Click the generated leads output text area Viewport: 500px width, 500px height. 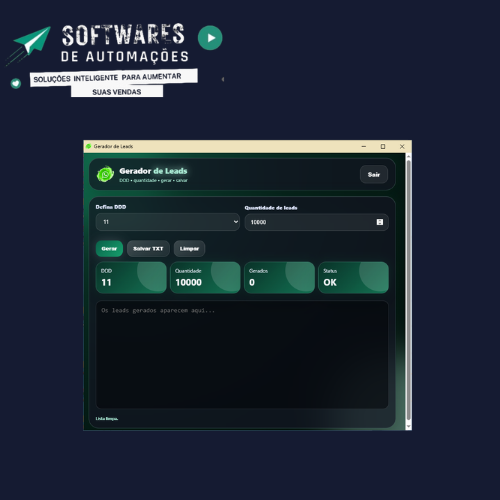coord(242,355)
